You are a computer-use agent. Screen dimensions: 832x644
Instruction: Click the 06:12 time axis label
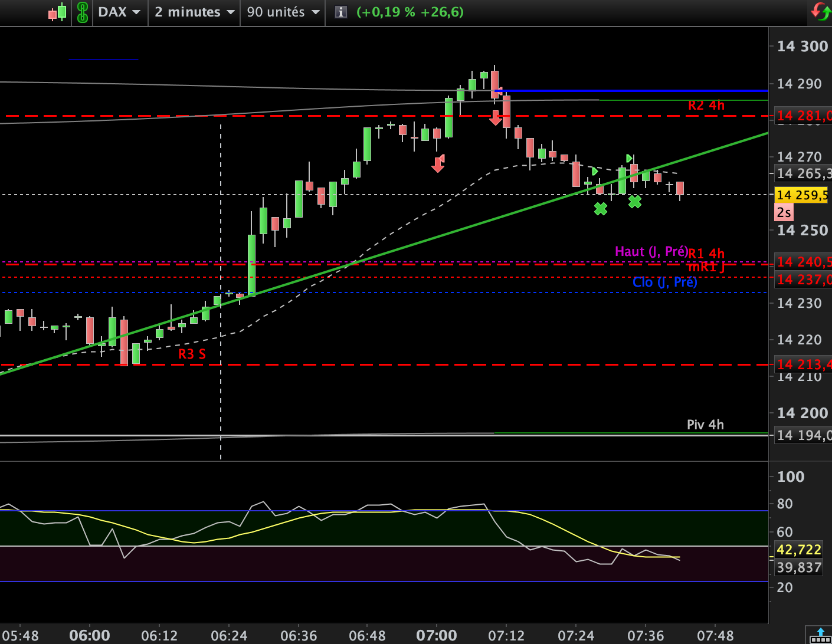pos(159,636)
